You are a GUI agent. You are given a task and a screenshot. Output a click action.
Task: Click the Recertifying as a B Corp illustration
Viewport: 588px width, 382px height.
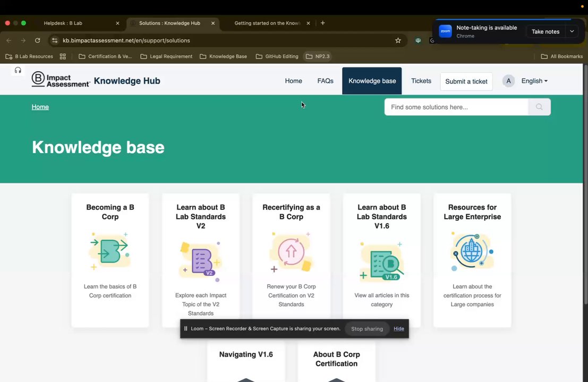291,251
